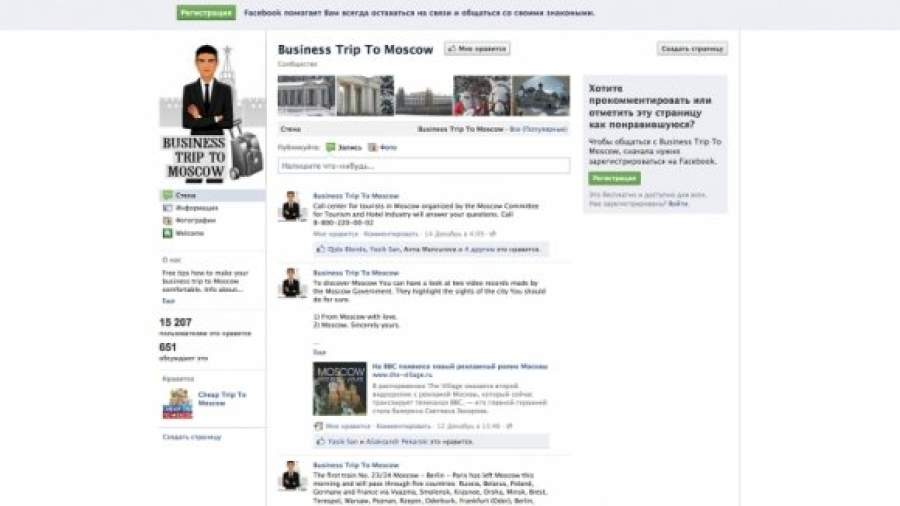
Task: Expand Еще under the About text
Action: click(168, 301)
